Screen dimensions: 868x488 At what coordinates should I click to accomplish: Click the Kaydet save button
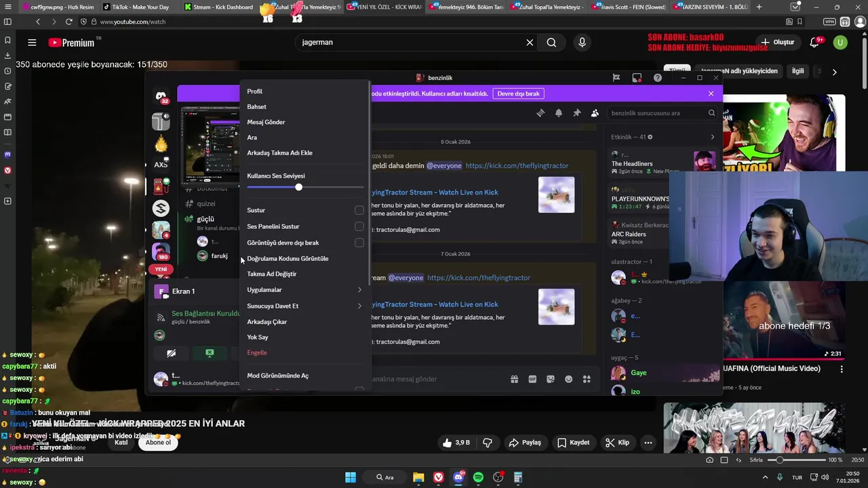pos(573,443)
